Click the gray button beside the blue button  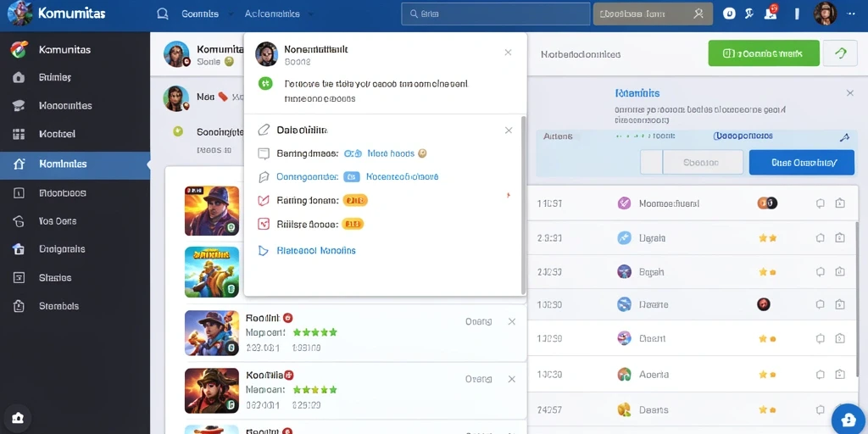pyautogui.click(x=703, y=163)
